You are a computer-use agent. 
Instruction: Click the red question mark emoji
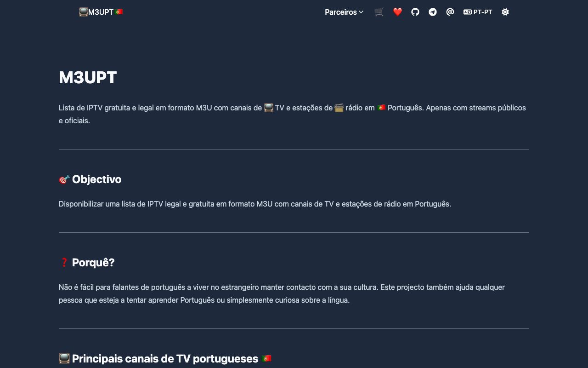(x=64, y=263)
